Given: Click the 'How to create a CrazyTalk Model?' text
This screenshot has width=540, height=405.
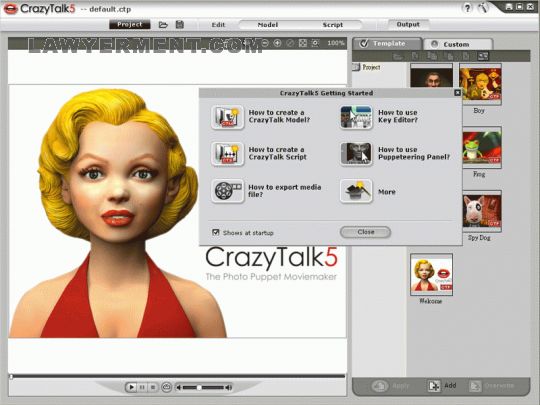Looking at the screenshot, I should tap(279, 116).
